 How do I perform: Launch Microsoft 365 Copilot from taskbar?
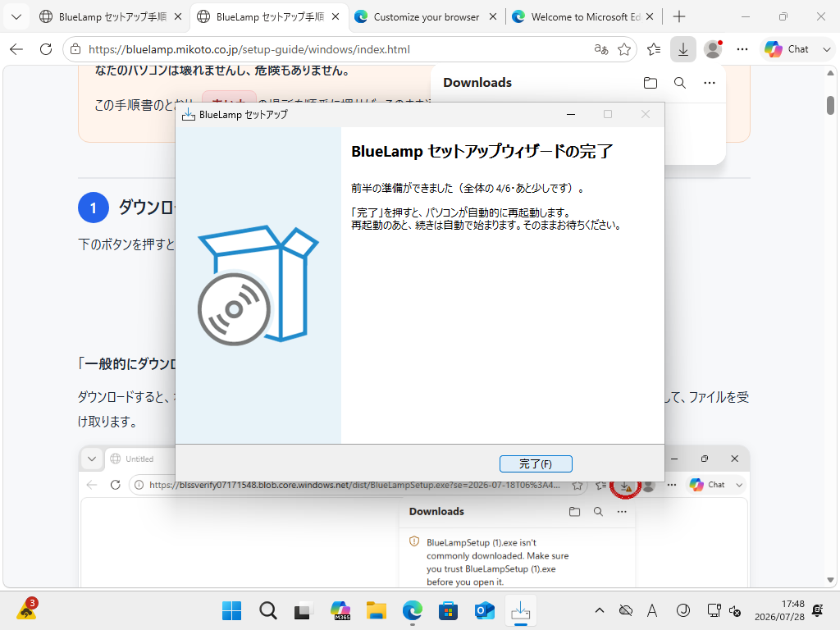(x=340, y=610)
